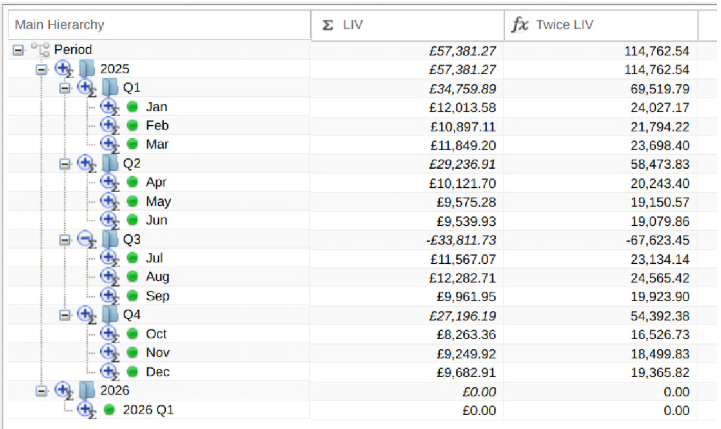Click the plus-sigma icon next to Jan
Screen dimensions: 721x429
(110, 107)
